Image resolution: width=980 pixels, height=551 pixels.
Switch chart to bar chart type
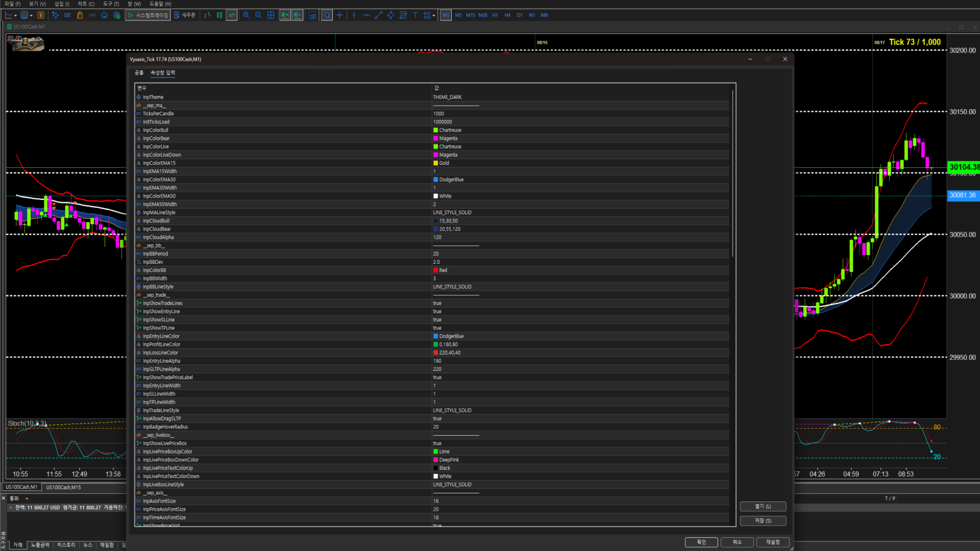207,15
